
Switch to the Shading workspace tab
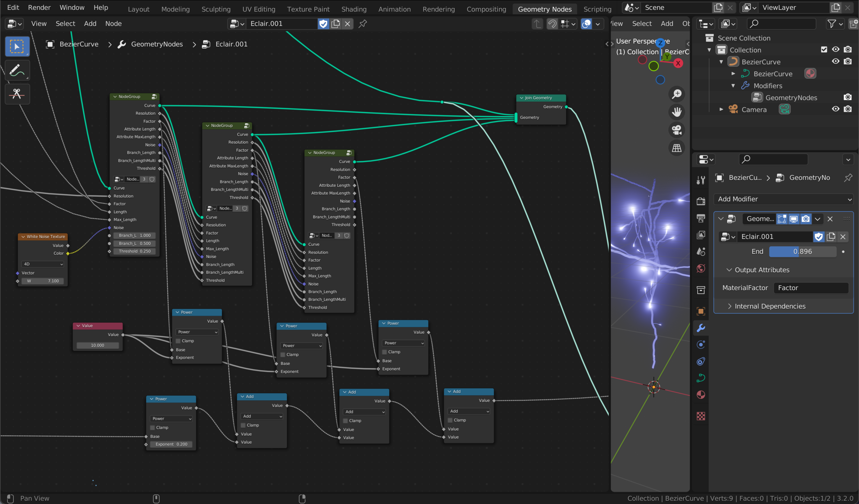click(354, 9)
